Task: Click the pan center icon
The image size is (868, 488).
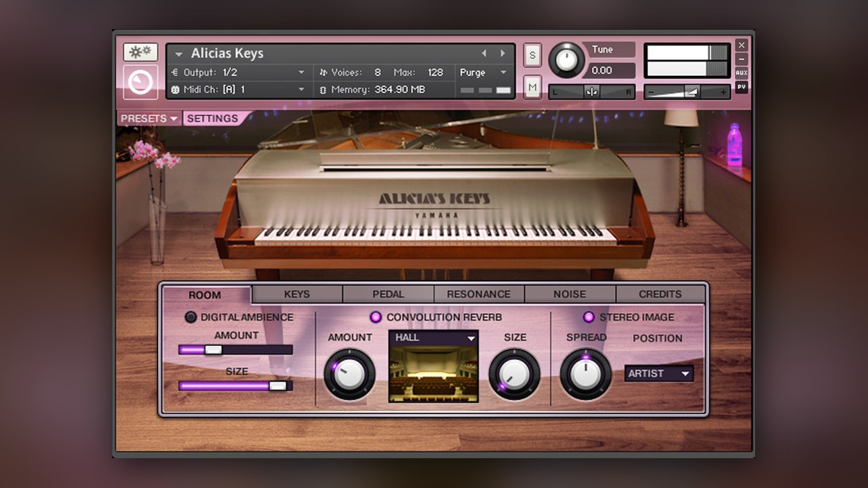Action: (x=591, y=92)
